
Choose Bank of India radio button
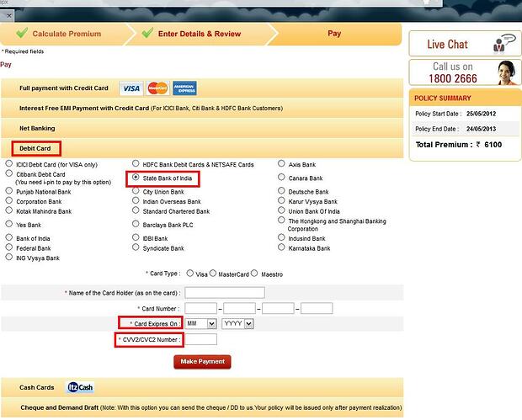tap(9, 237)
